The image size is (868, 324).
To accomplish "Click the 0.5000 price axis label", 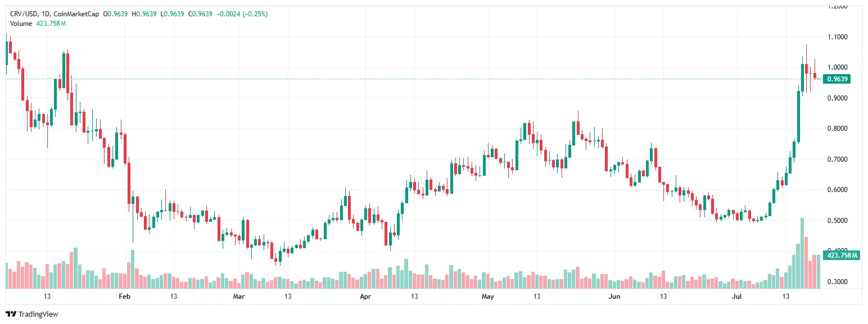I will point(837,221).
